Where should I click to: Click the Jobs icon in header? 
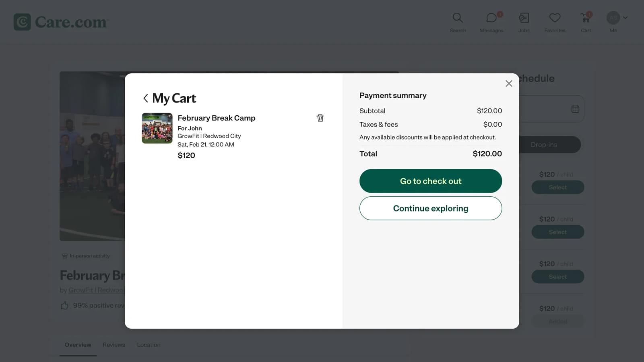(524, 22)
